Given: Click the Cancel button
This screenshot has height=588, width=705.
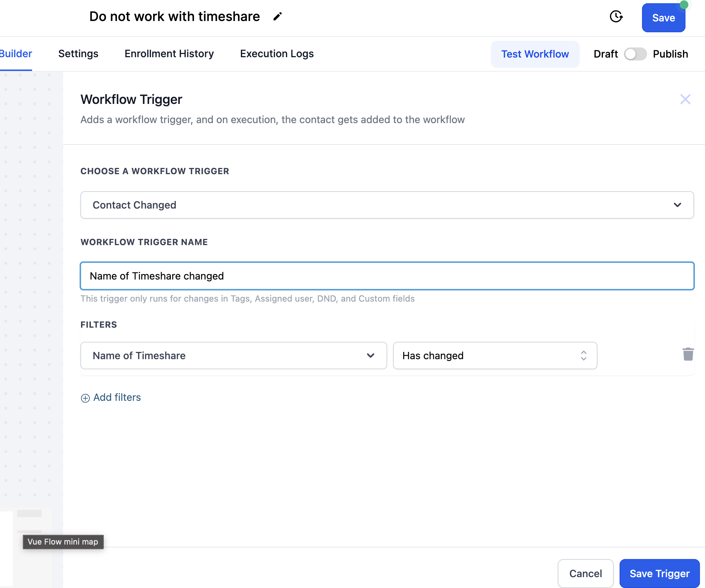Looking at the screenshot, I should point(585,574).
